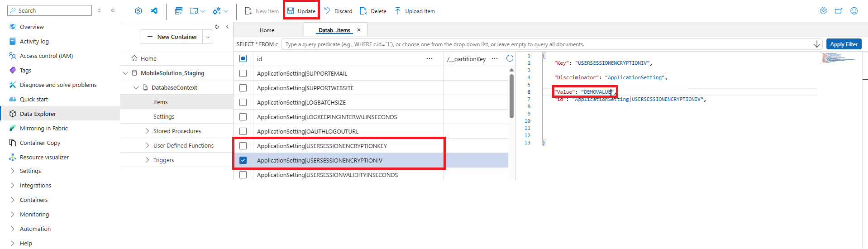Click Apply Filter button
This screenshot has width=868, height=249.
click(844, 44)
